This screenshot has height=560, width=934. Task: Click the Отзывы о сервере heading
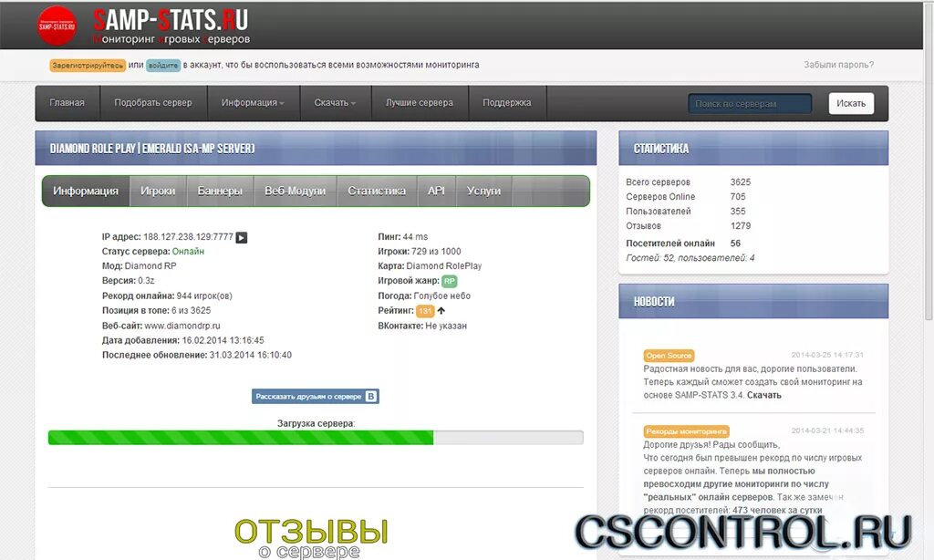coord(310,538)
